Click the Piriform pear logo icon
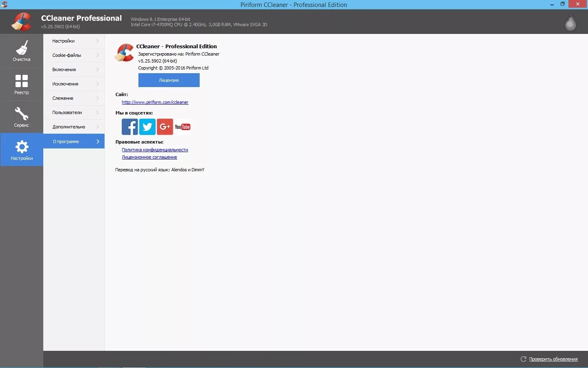Image resolution: width=588 pixels, height=368 pixels. tap(570, 22)
